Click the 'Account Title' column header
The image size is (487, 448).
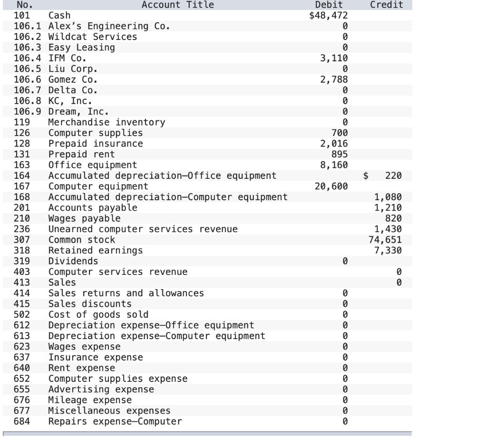(x=178, y=5)
